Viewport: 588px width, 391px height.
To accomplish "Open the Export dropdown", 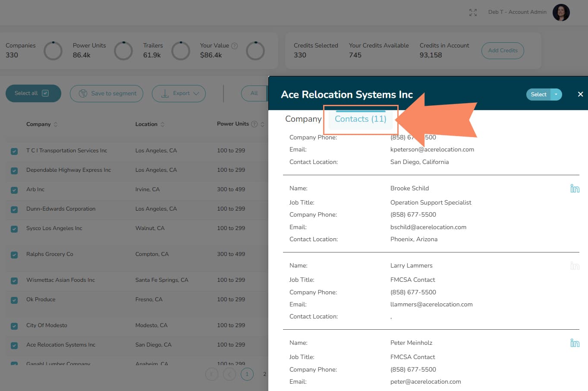I will (179, 94).
